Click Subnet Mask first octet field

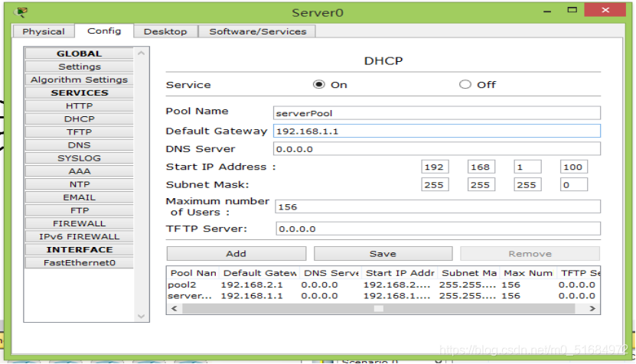tap(435, 184)
